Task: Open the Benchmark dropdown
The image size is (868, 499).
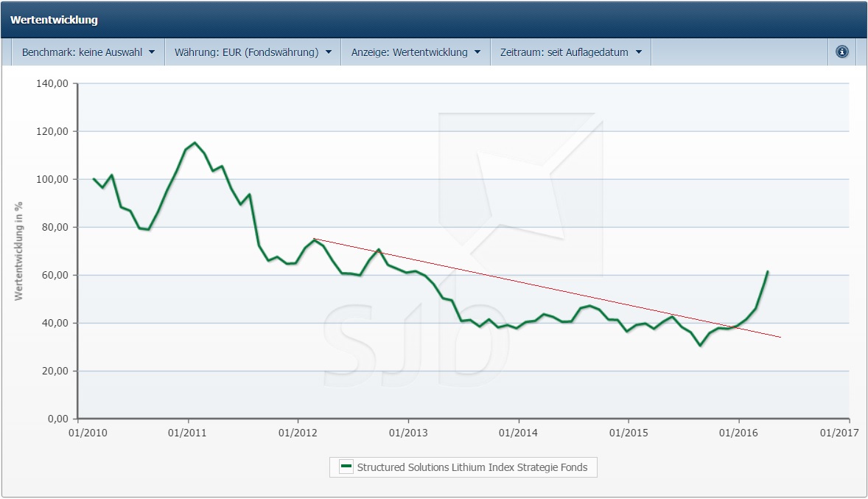Action: pyautogui.click(x=88, y=52)
